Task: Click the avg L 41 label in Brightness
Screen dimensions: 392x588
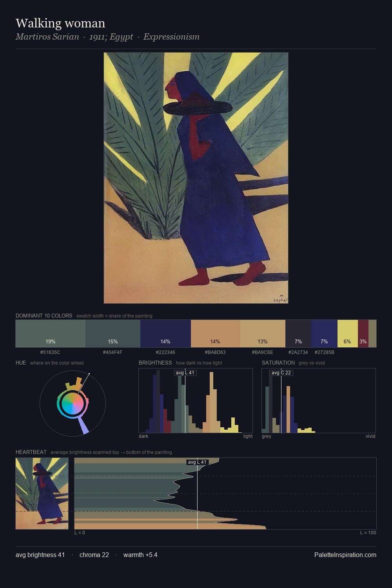Action: (185, 373)
